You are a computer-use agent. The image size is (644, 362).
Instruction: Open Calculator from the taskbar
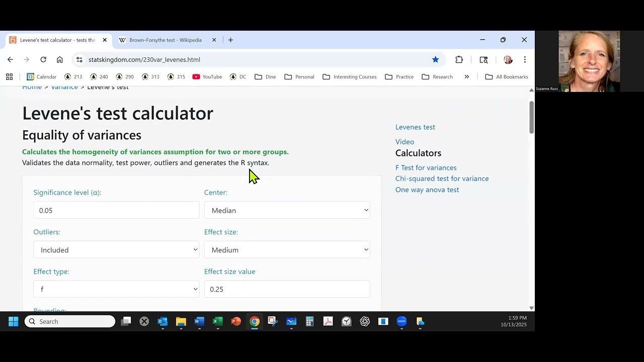coord(309,321)
